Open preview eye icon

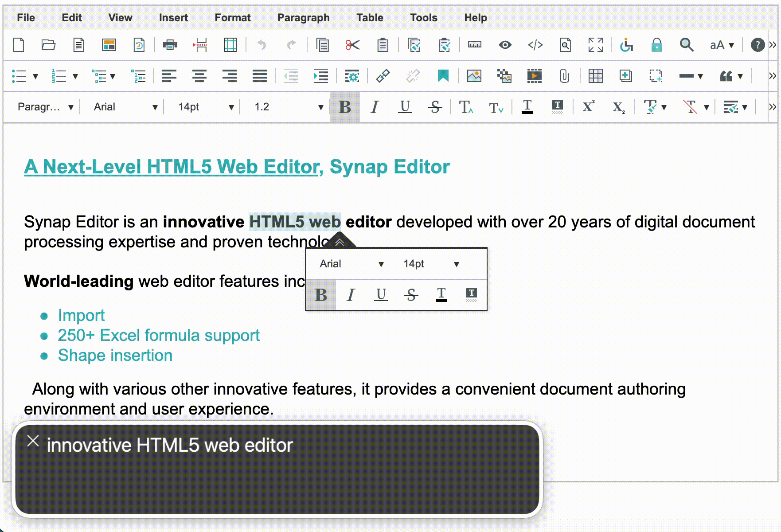point(505,45)
